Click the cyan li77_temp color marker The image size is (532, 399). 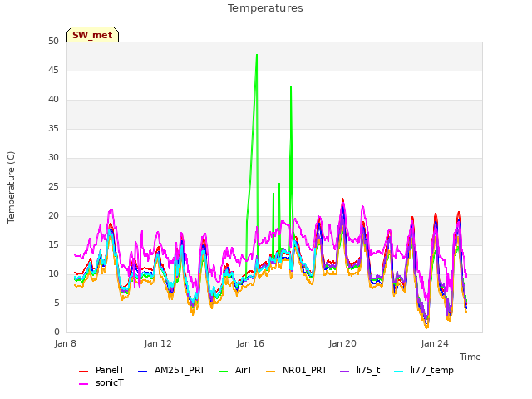pyautogui.click(x=399, y=372)
